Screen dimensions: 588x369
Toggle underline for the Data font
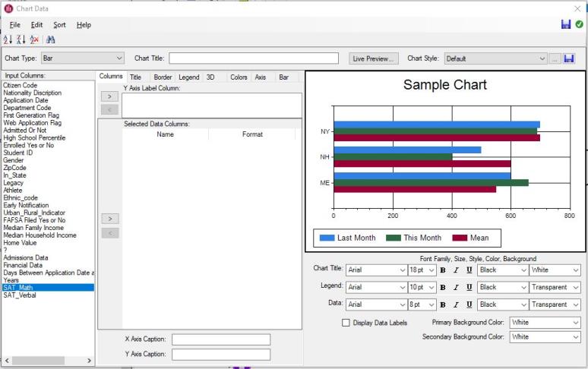pyautogui.click(x=469, y=304)
